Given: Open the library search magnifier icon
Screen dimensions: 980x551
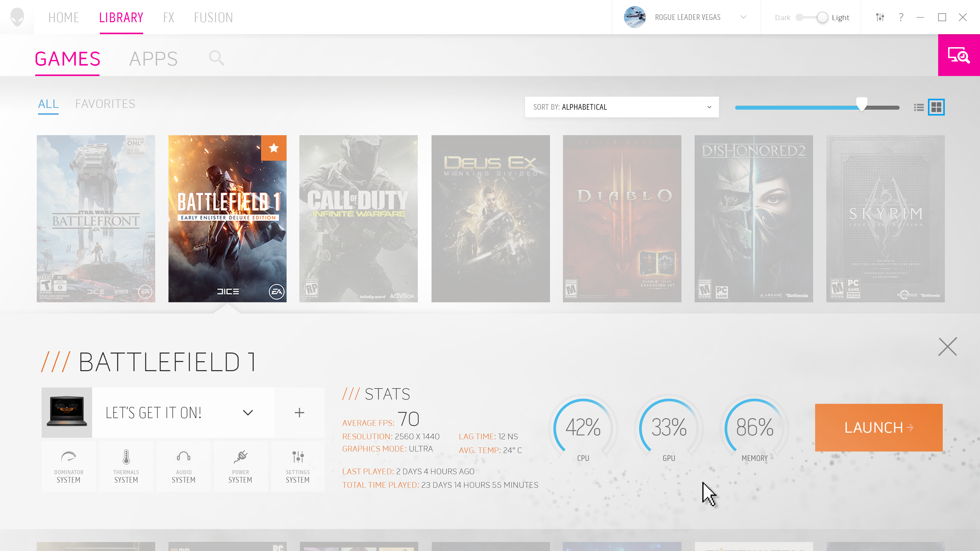Looking at the screenshot, I should click(216, 58).
